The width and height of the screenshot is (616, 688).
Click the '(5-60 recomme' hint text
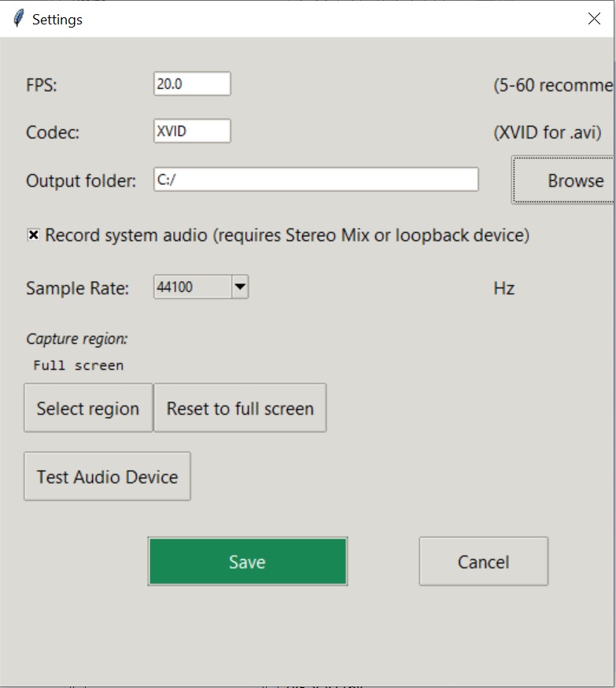pyautogui.click(x=553, y=85)
